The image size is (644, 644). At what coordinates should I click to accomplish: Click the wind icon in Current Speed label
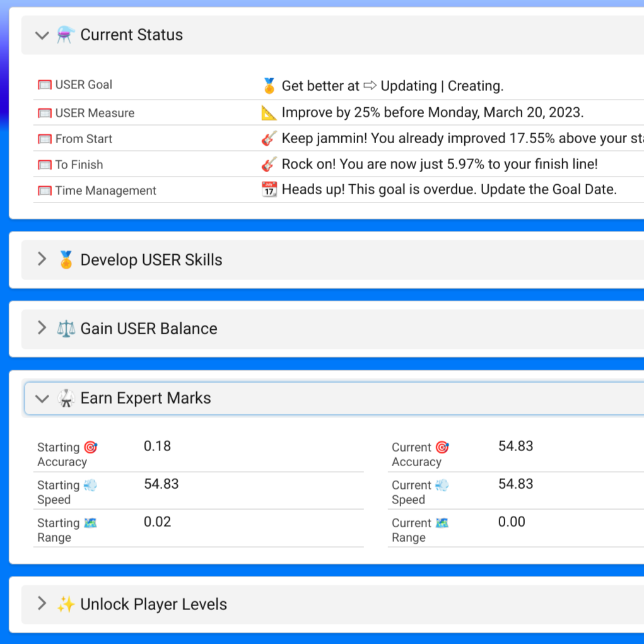click(x=442, y=485)
